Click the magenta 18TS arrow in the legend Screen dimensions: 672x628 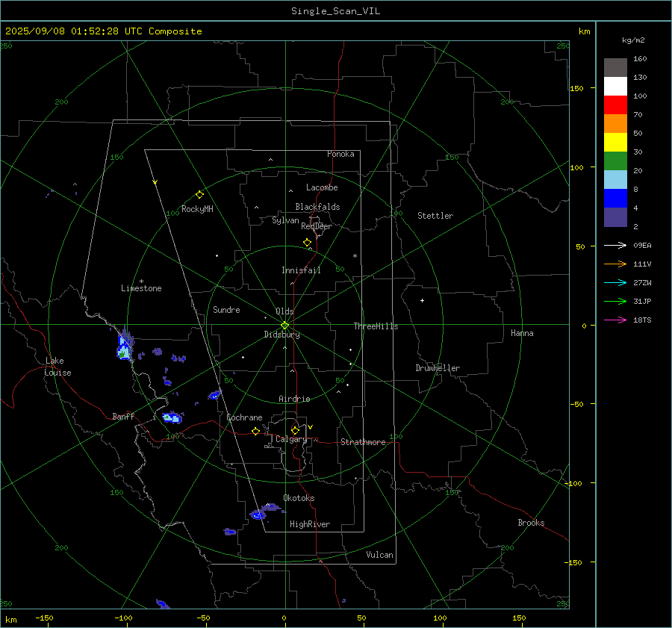(x=615, y=320)
